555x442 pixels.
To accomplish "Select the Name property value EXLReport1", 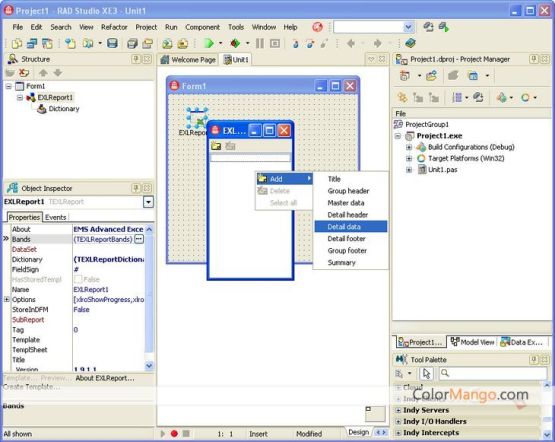I will [91, 289].
